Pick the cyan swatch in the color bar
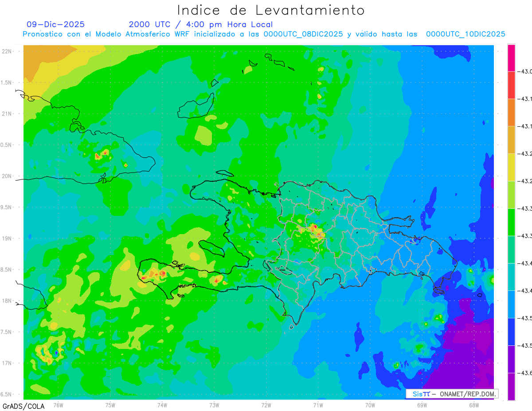This screenshot has width=532, height=411. point(511,277)
